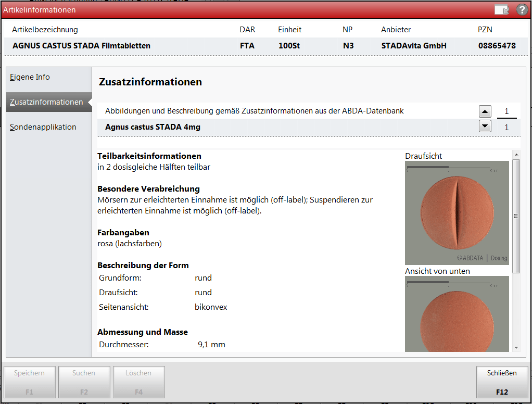This screenshot has width=532, height=404.
Task: Click Anbieter value STADAvita GmbH
Action: coord(414,45)
